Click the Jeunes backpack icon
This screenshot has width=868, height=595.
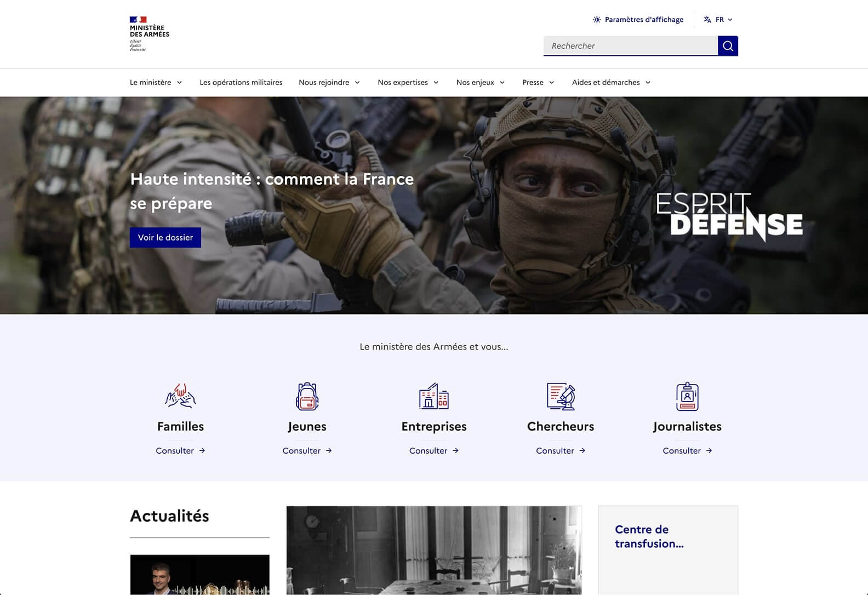coord(307,396)
